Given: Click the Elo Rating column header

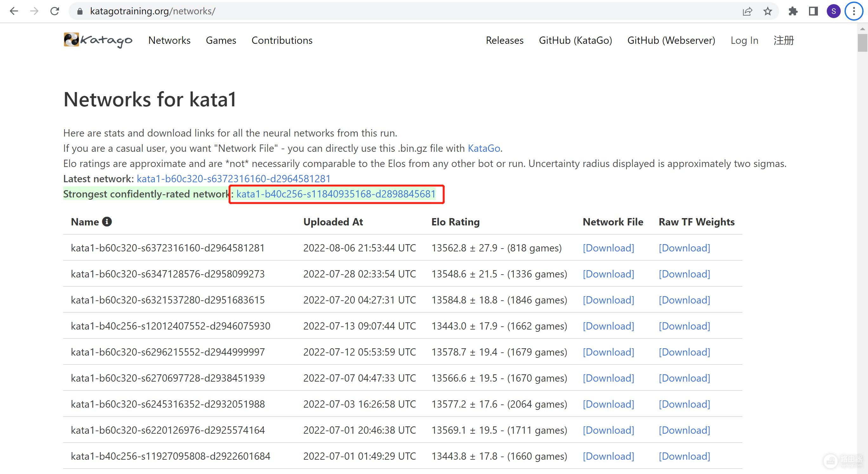Looking at the screenshot, I should 455,222.
